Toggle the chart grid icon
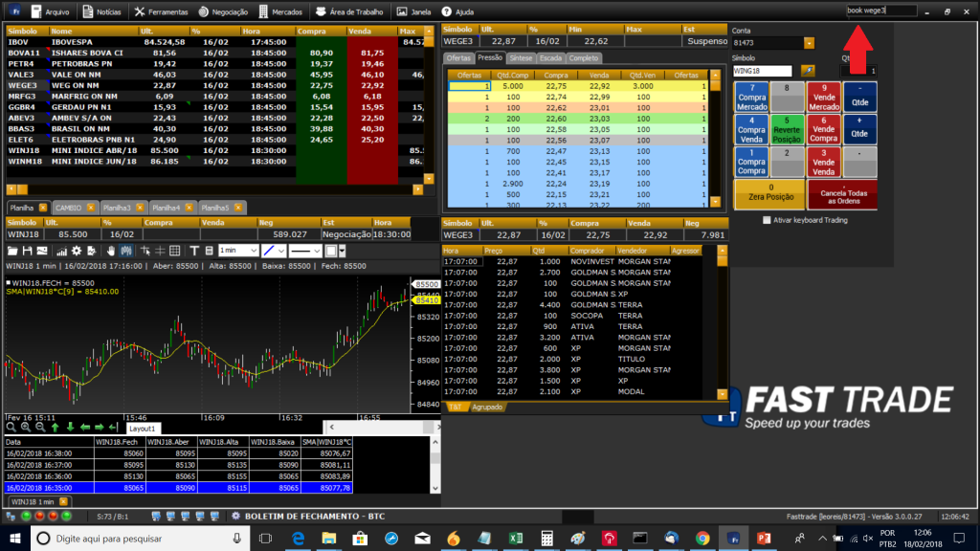 click(175, 252)
